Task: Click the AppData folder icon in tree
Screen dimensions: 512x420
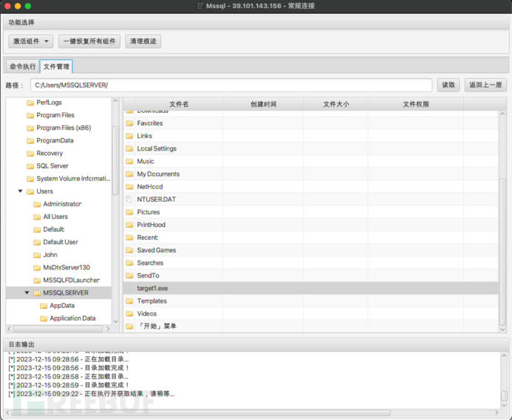Action: (44, 306)
